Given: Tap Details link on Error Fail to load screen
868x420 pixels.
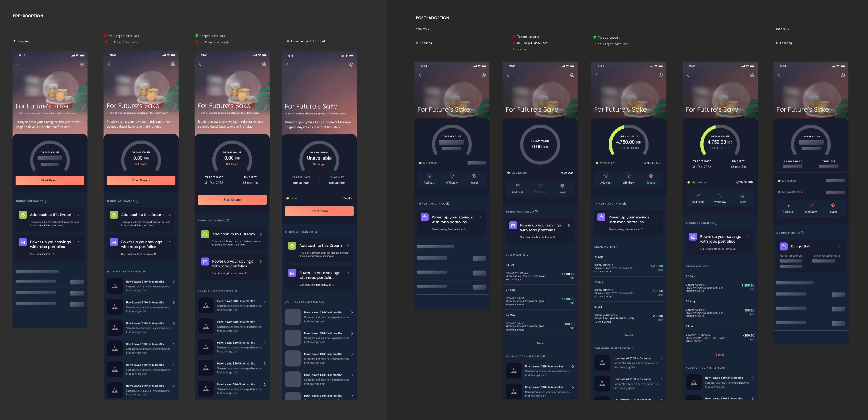Looking at the screenshot, I should (x=347, y=199).
